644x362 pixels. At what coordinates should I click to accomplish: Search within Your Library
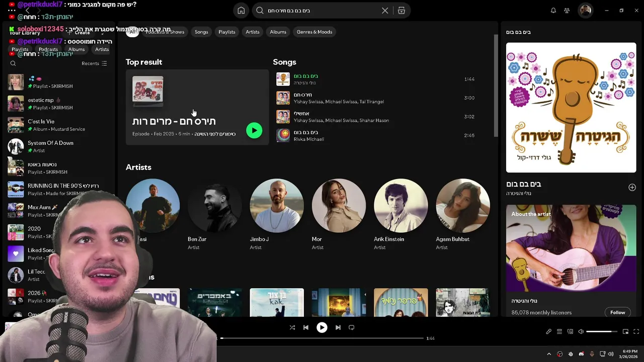(x=13, y=63)
